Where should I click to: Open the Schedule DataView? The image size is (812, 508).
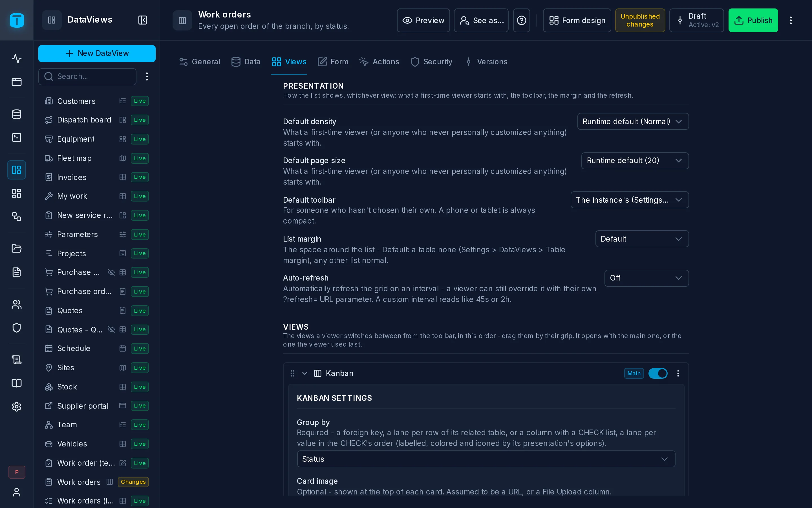click(97, 349)
